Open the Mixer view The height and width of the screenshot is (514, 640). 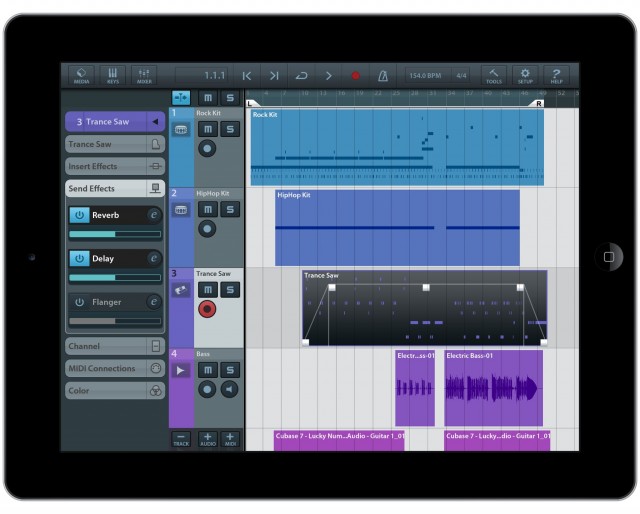pyautogui.click(x=143, y=76)
